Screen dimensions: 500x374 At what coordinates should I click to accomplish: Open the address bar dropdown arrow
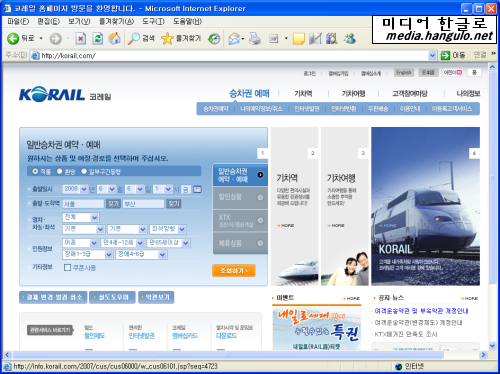(432, 55)
